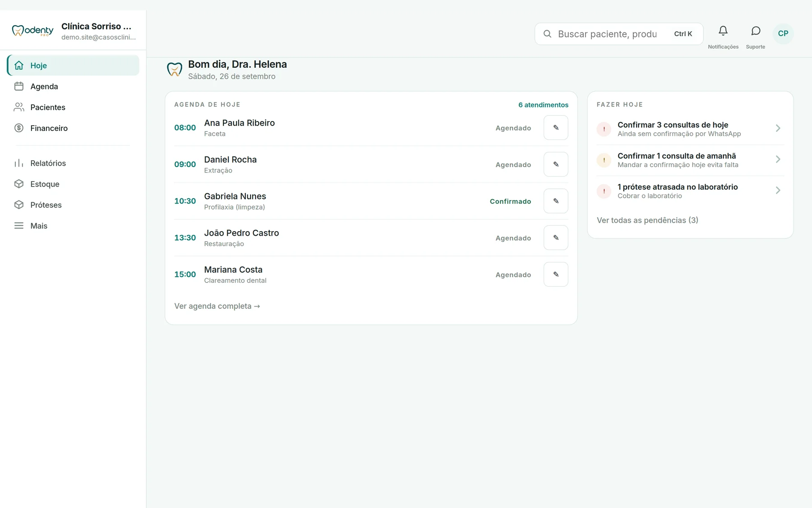Click the 6 atendimentos link
Viewport: 812px width, 508px height.
click(x=543, y=105)
